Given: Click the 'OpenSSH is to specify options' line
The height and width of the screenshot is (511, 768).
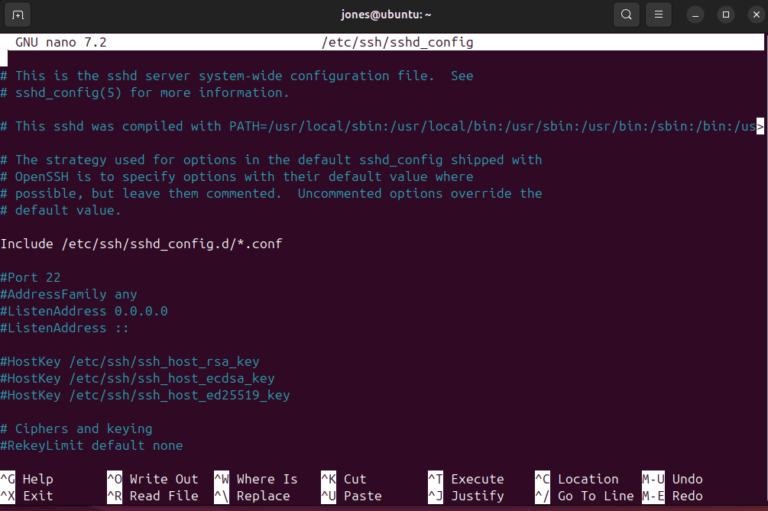Looking at the screenshot, I should 237,176.
